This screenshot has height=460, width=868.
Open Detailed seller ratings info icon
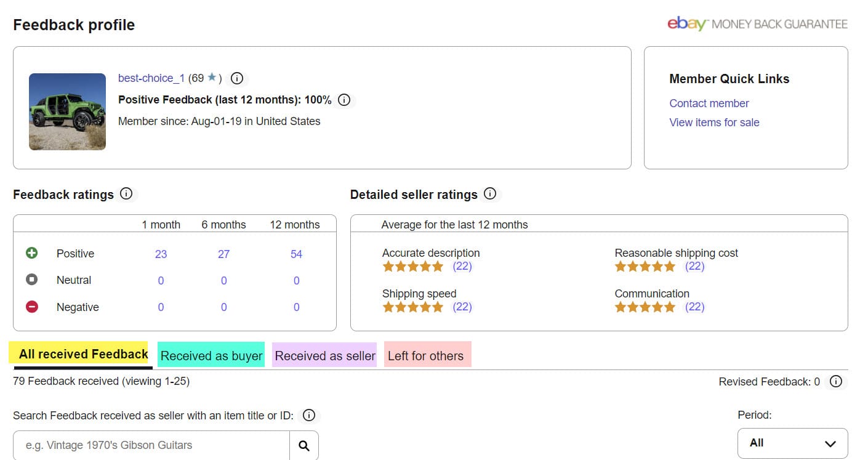click(x=490, y=194)
